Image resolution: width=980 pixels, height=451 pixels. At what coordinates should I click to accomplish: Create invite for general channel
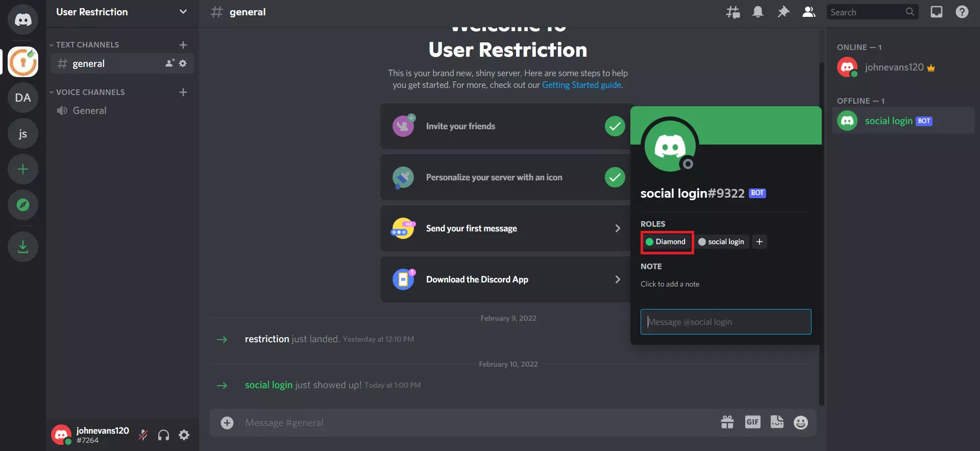[x=170, y=63]
